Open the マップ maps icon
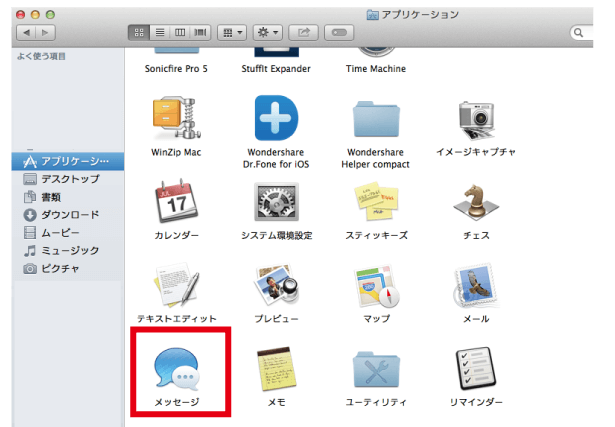The image size is (615, 427). (x=376, y=286)
